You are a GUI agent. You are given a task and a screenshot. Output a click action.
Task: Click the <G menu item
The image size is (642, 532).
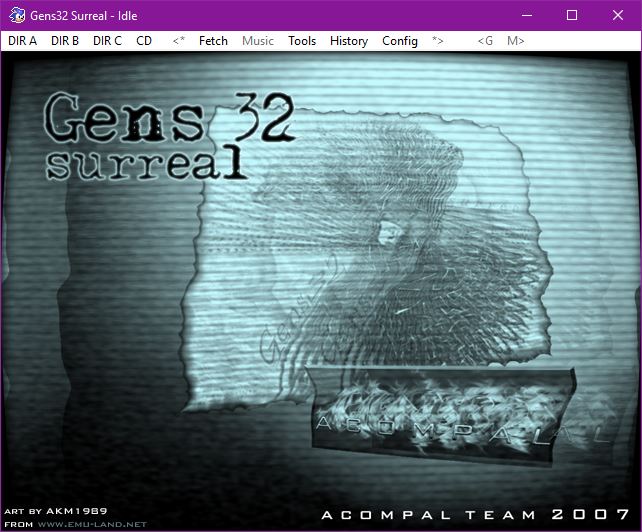pyautogui.click(x=485, y=41)
